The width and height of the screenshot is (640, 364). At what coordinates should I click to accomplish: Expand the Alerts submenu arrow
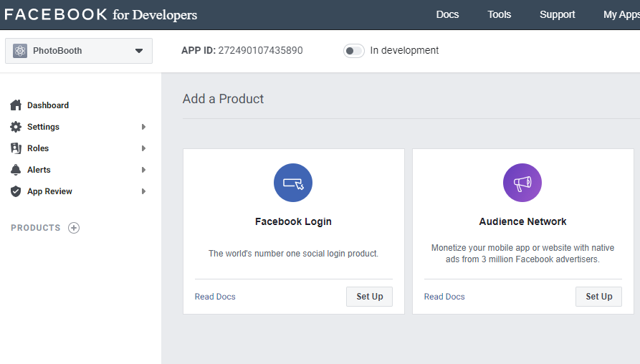pyautogui.click(x=143, y=170)
